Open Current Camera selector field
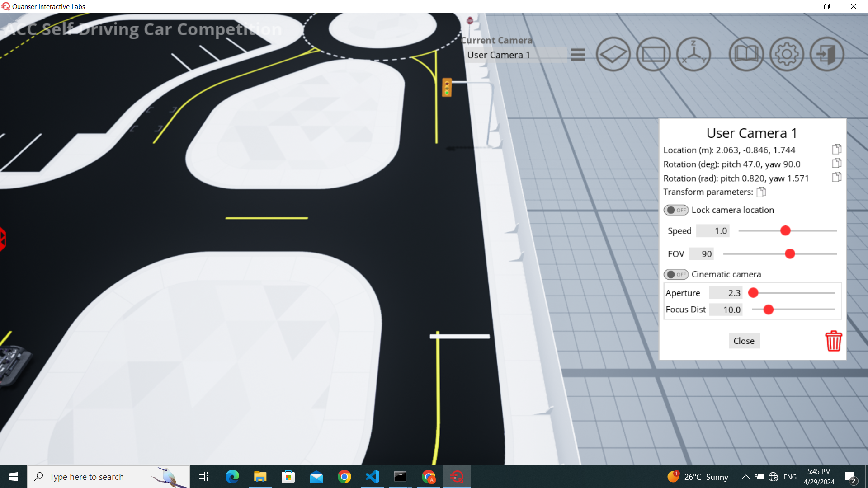 [515, 55]
